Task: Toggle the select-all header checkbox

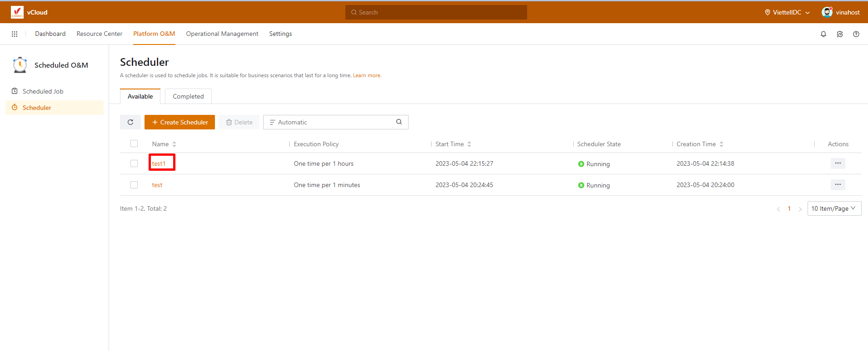Action: coord(134,144)
